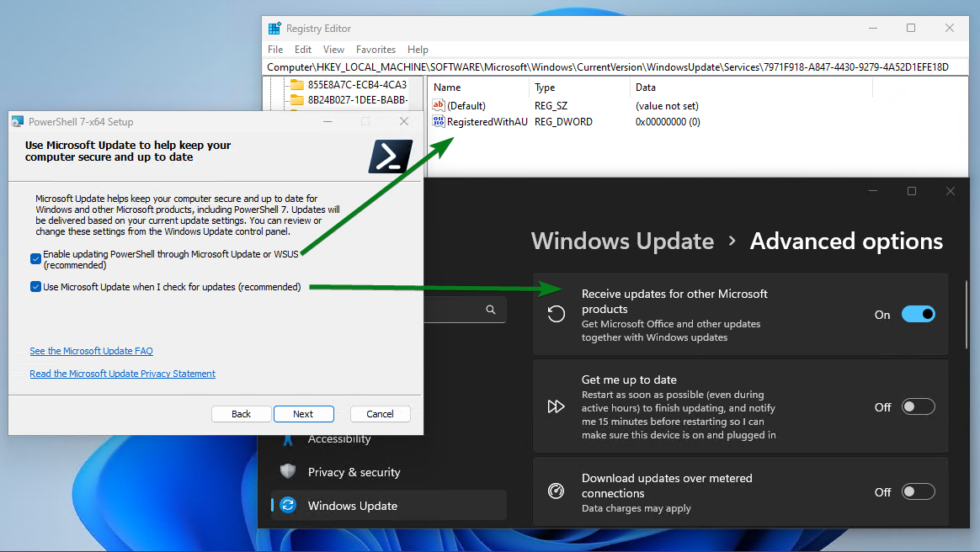This screenshot has height=552, width=980.
Task: Click the REG_DWORD type cell
Action: (x=563, y=122)
